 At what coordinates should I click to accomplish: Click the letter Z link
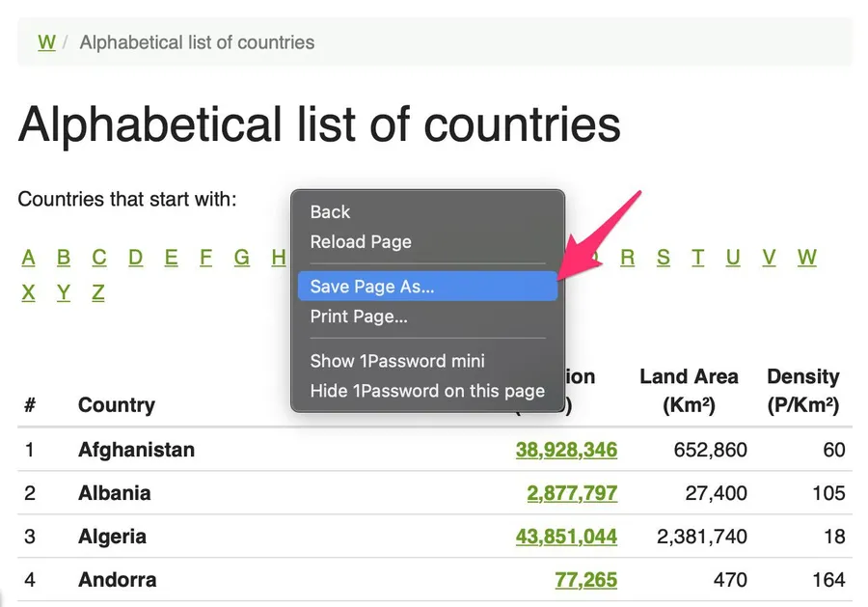pos(98,293)
